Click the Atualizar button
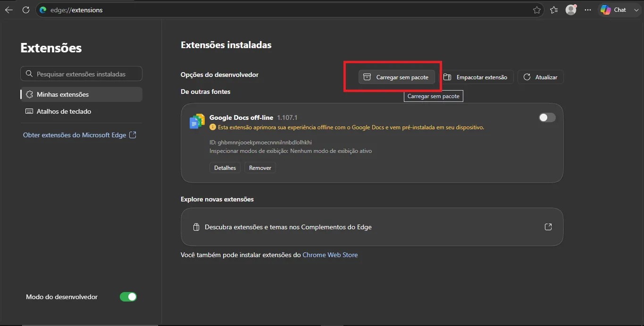 pos(541,77)
